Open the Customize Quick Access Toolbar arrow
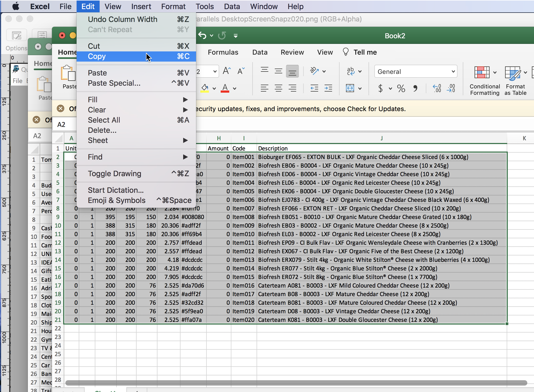Image resolution: width=534 pixels, height=392 pixels. click(236, 36)
